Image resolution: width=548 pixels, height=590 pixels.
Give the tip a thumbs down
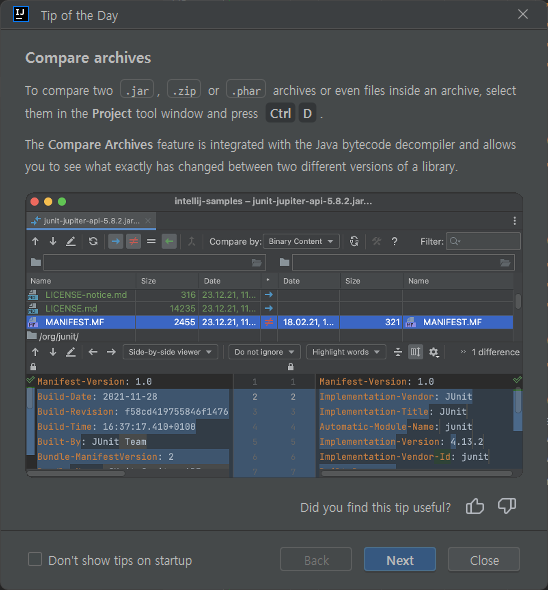pos(507,506)
